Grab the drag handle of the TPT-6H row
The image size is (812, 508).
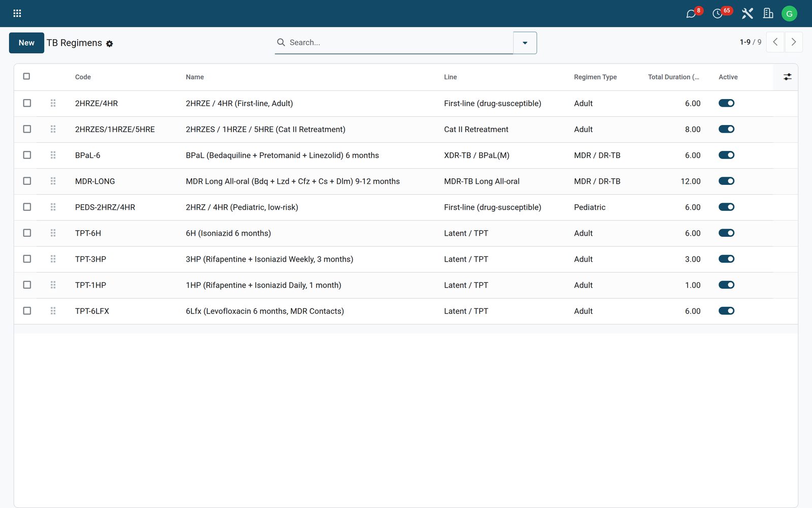click(x=53, y=233)
